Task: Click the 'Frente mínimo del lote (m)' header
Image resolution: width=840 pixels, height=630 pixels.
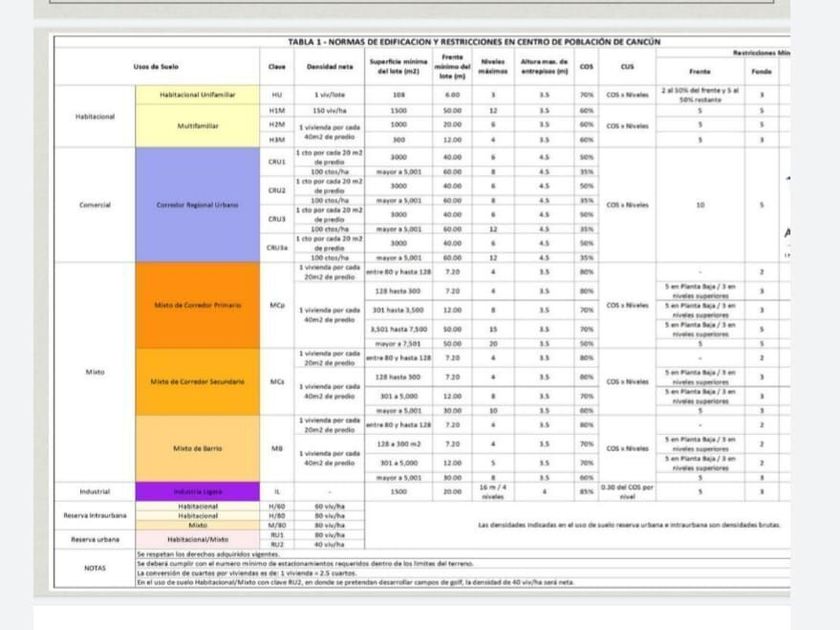Action: pos(452,66)
